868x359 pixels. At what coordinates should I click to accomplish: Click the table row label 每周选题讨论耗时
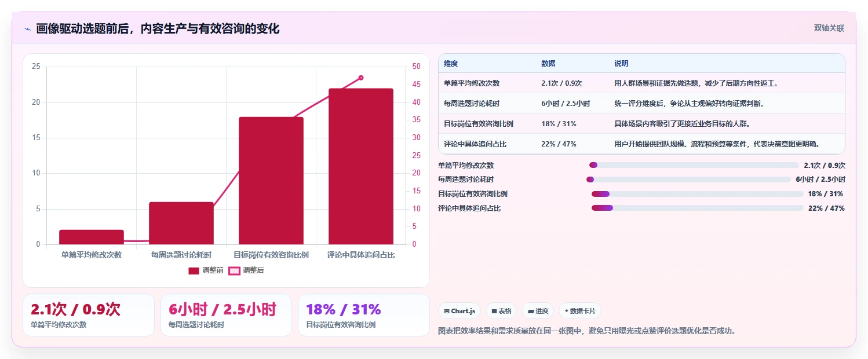click(x=472, y=104)
